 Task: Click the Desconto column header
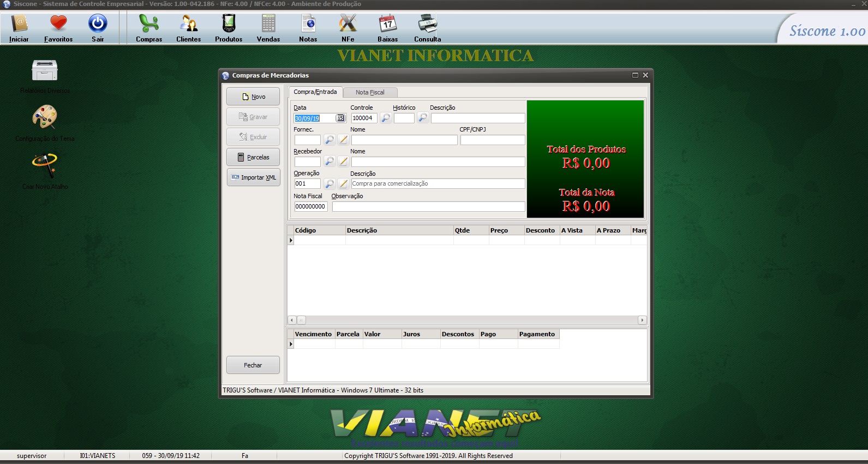coord(542,230)
